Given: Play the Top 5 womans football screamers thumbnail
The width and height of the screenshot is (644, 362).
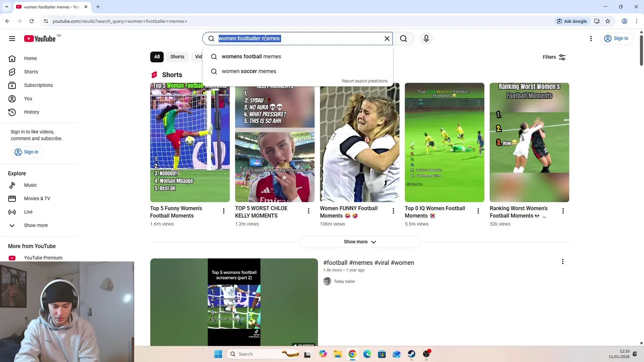Looking at the screenshot, I should (234, 302).
